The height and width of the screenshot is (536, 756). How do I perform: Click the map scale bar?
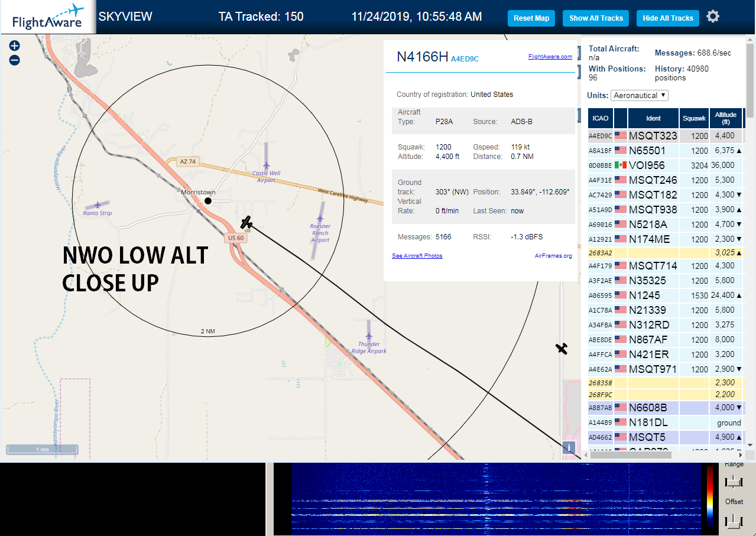coord(42,450)
